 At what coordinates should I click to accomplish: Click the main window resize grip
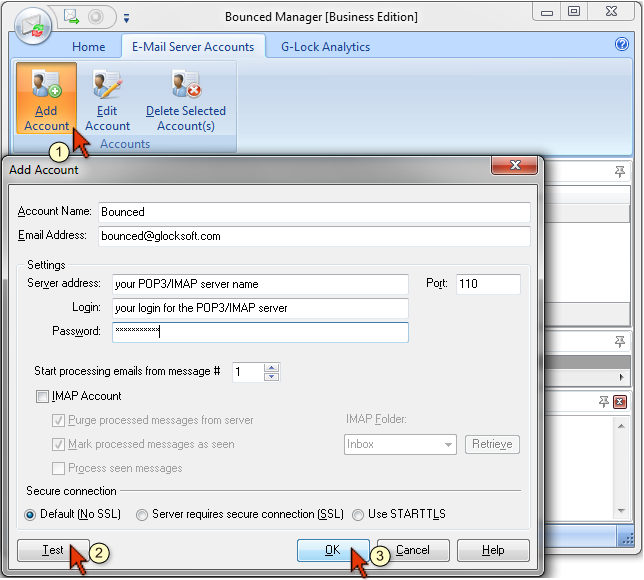tap(627, 540)
